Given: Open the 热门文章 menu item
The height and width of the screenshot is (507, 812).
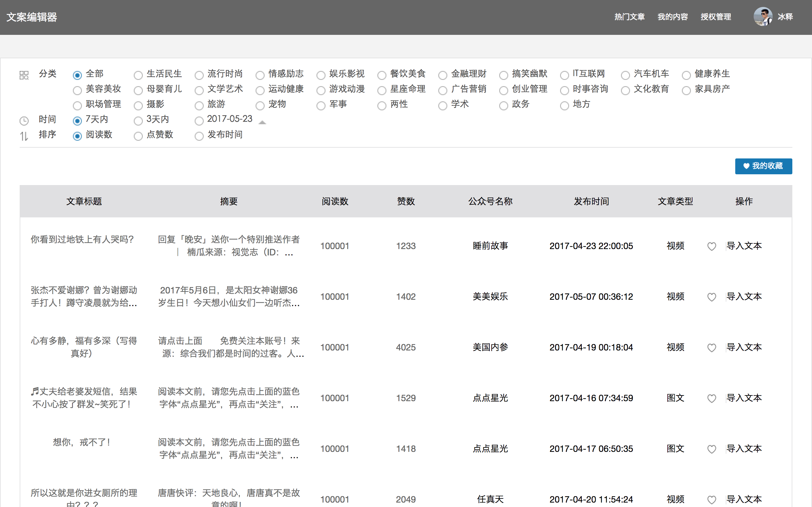Looking at the screenshot, I should coord(630,17).
